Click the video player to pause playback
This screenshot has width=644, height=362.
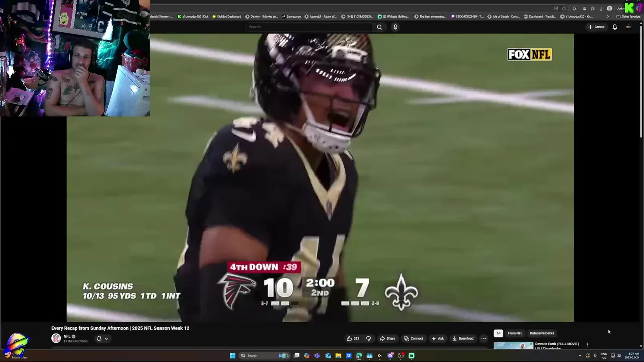320,177
